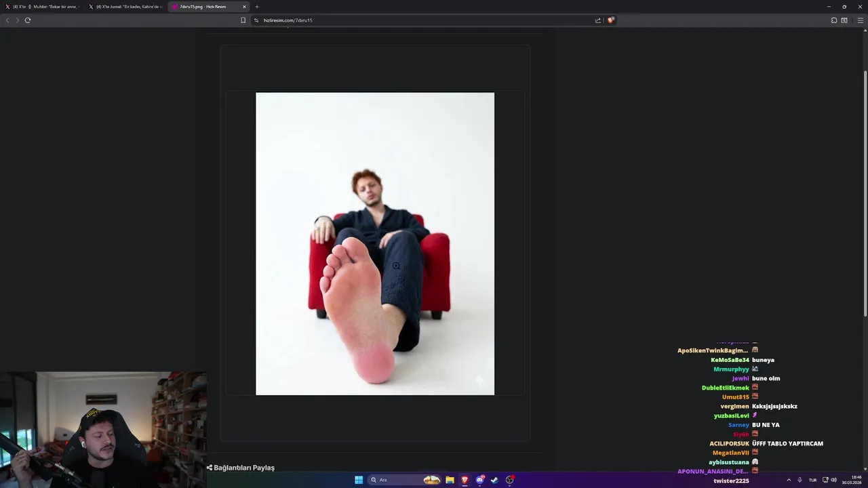Viewport: 868px width, 488px height.
Task: Go forward using the browser forward arrow
Action: (x=17, y=20)
